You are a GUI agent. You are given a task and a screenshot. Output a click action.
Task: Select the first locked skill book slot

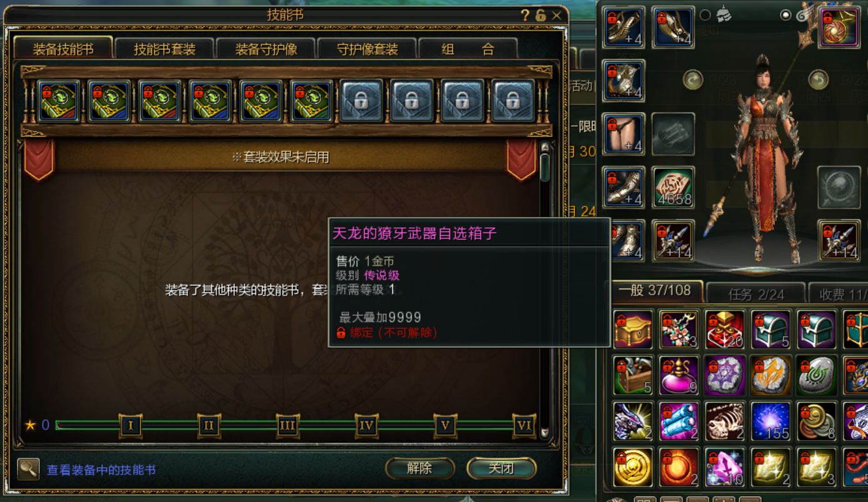point(361,101)
